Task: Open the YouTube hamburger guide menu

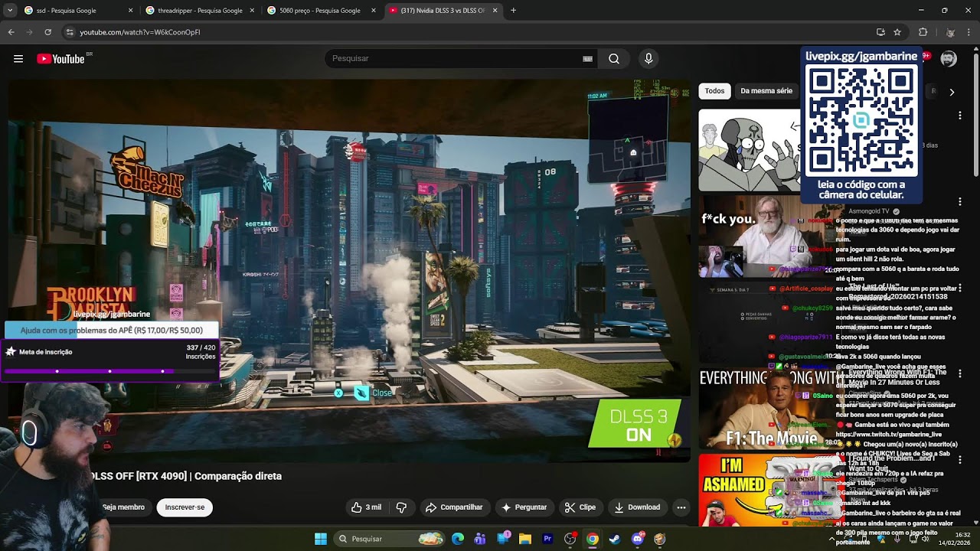Action: pyautogui.click(x=18, y=59)
